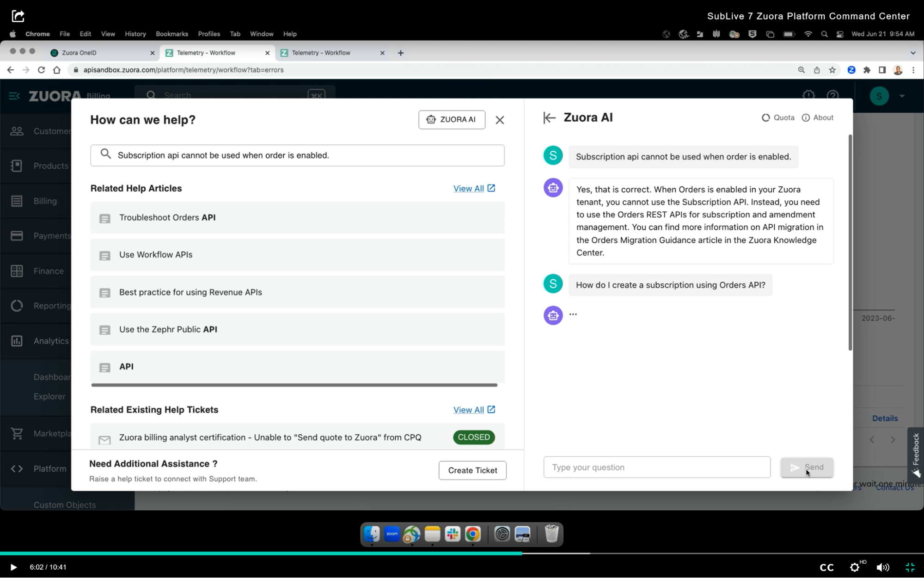The height and width of the screenshot is (578, 924).
Task: Exit fullscreen video mode
Action: pyautogui.click(x=910, y=567)
